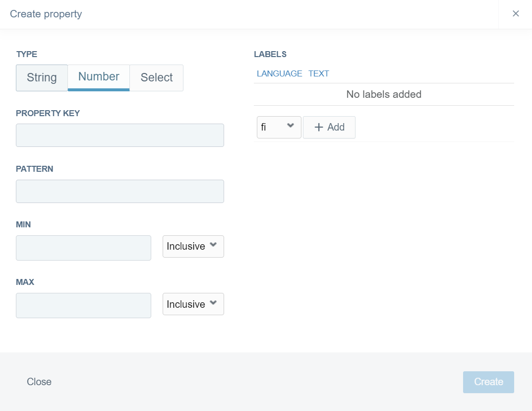Click the TEXT column header
Screen dimensions: 532x411
tap(318, 73)
